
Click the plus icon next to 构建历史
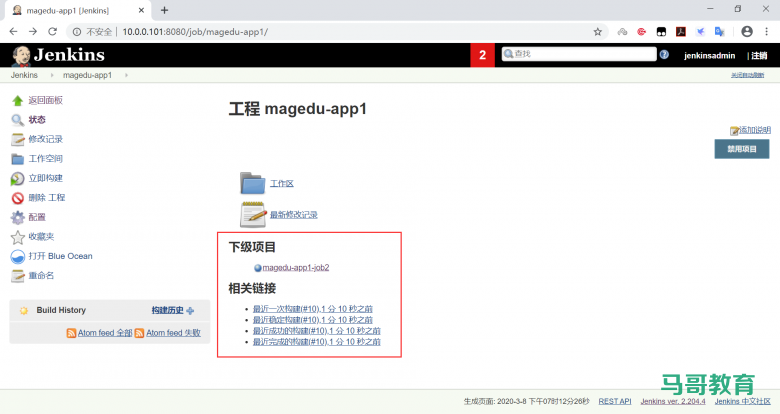coord(190,311)
